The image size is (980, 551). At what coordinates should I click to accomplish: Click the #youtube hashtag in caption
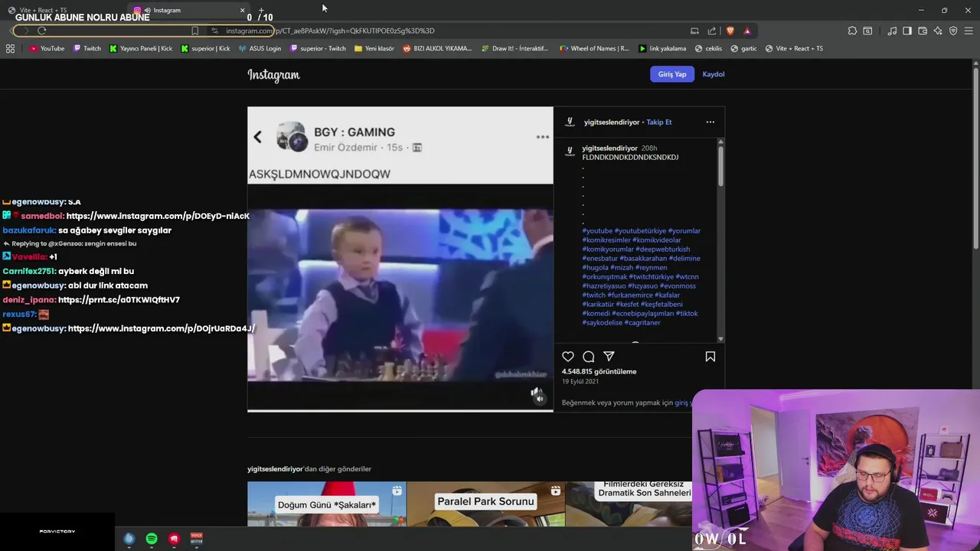[597, 231]
